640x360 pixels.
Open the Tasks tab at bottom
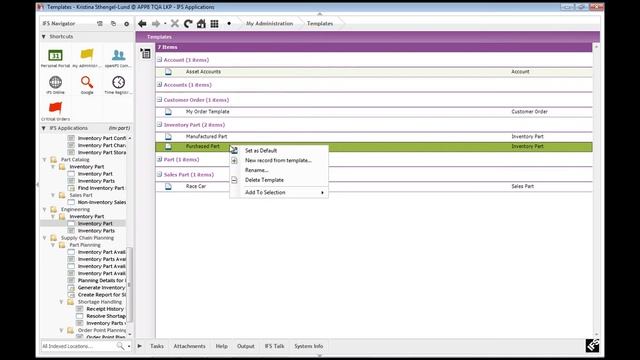click(157, 346)
